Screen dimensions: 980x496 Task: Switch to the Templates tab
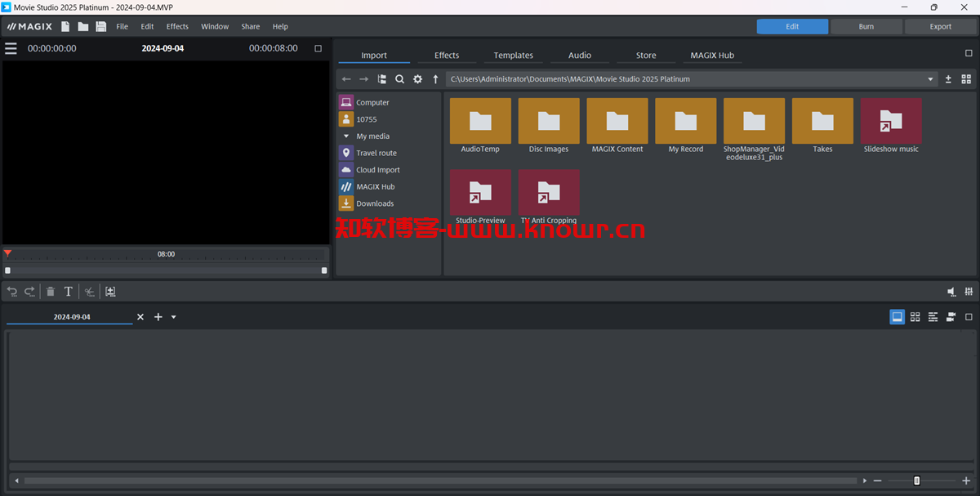point(514,55)
